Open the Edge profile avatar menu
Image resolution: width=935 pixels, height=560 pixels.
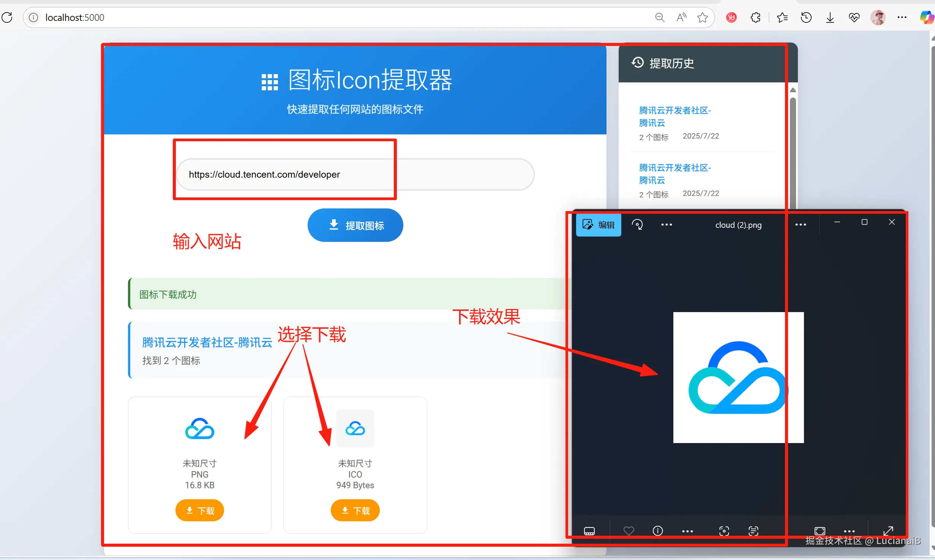pos(878,17)
